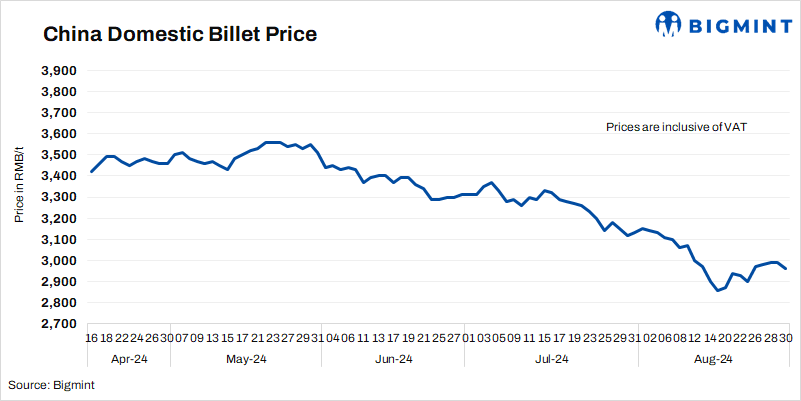Click the price line's final data point
Image resolution: width=801 pixels, height=401 pixels.
click(786, 268)
